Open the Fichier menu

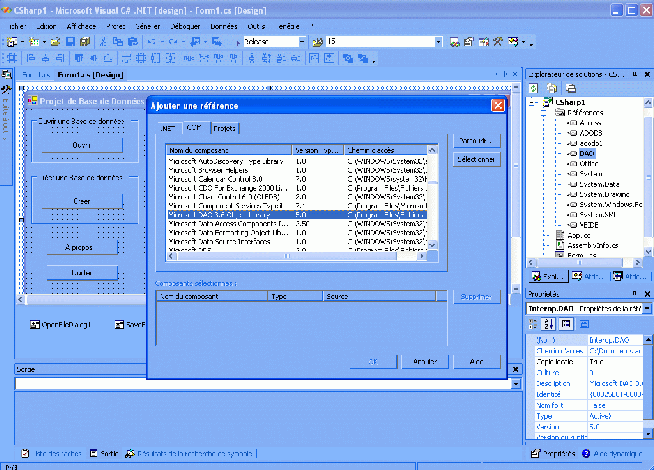17,26
